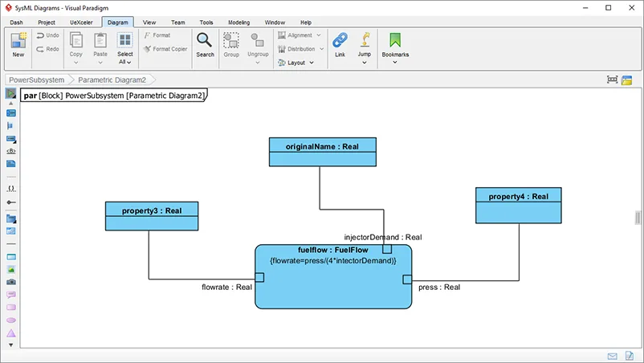Switch to the View tab

[149, 22]
